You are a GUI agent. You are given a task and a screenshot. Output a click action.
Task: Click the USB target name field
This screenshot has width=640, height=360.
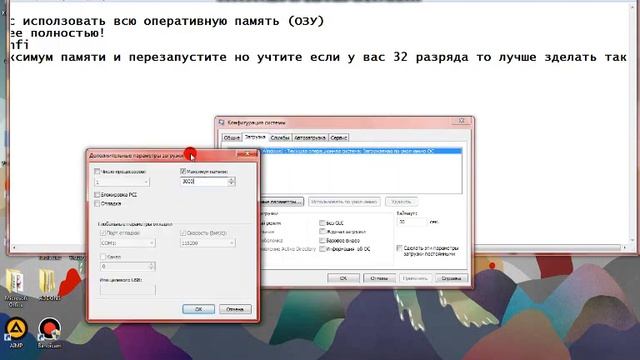(x=127, y=289)
